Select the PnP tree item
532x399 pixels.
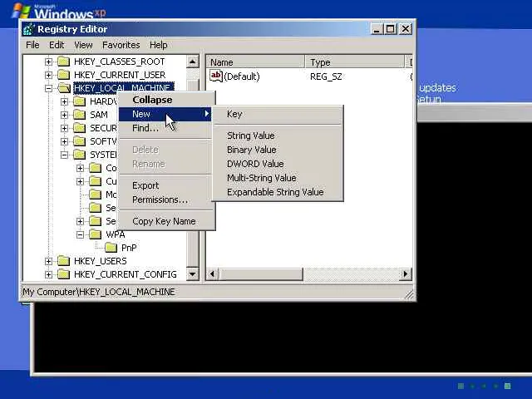(x=129, y=248)
